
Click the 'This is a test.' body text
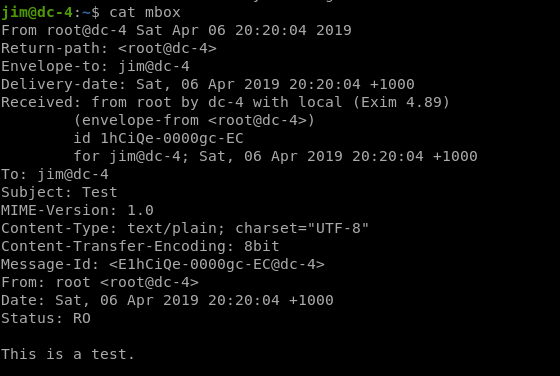(x=68, y=355)
